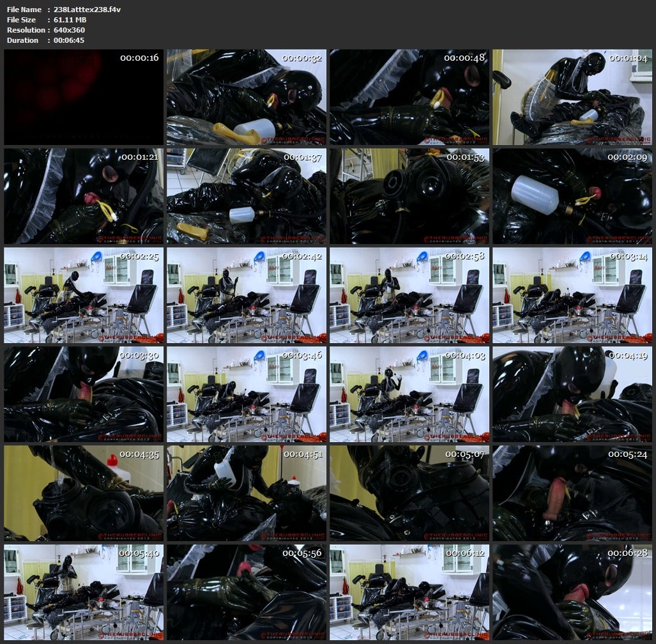Open the thumbnail stamped 00:02:42
This screenshot has height=644, width=656.
pos(247,295)
